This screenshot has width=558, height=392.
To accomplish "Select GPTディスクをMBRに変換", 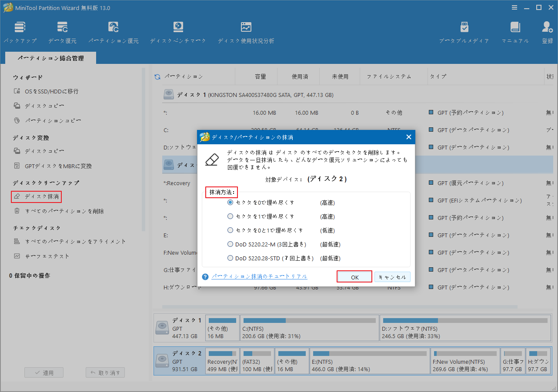I will tap(53, 166).
